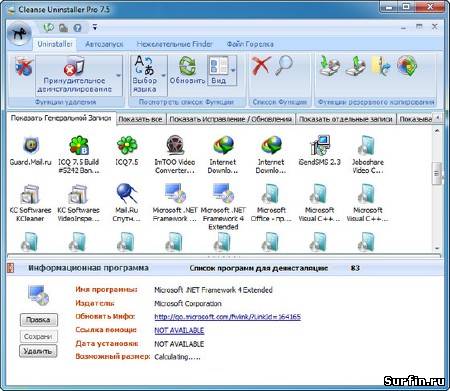Click the green refresh icon in quick access bar
Image resolution: width=450 pixels, height=391 pixels.
point(49,28)
